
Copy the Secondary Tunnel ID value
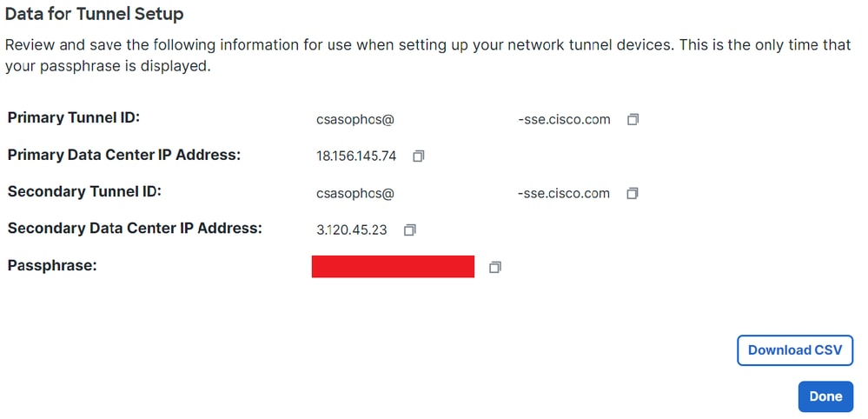(633, 193)
